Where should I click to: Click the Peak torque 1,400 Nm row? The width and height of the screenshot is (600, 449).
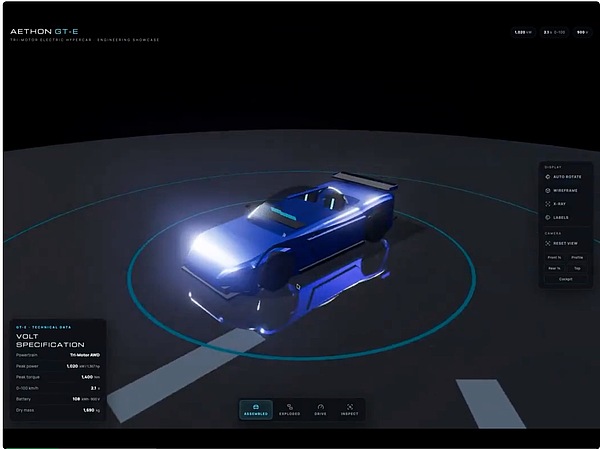(x=58, y=377)
